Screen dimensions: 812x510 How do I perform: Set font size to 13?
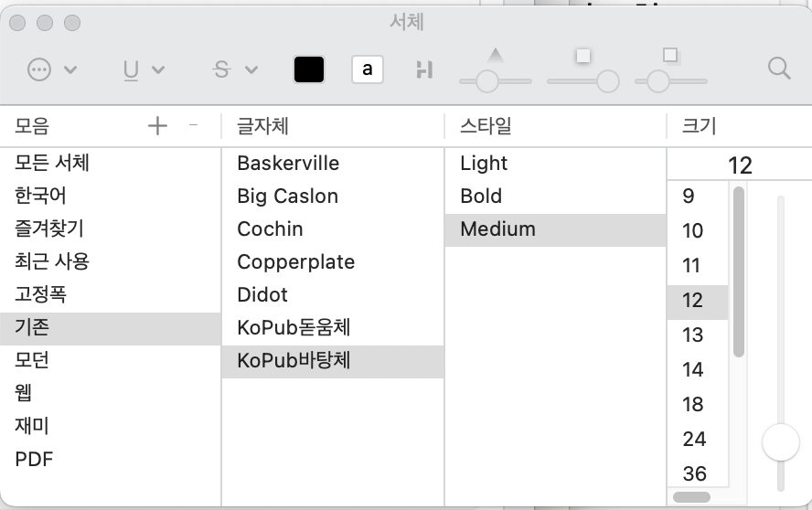tap(698, 335)
